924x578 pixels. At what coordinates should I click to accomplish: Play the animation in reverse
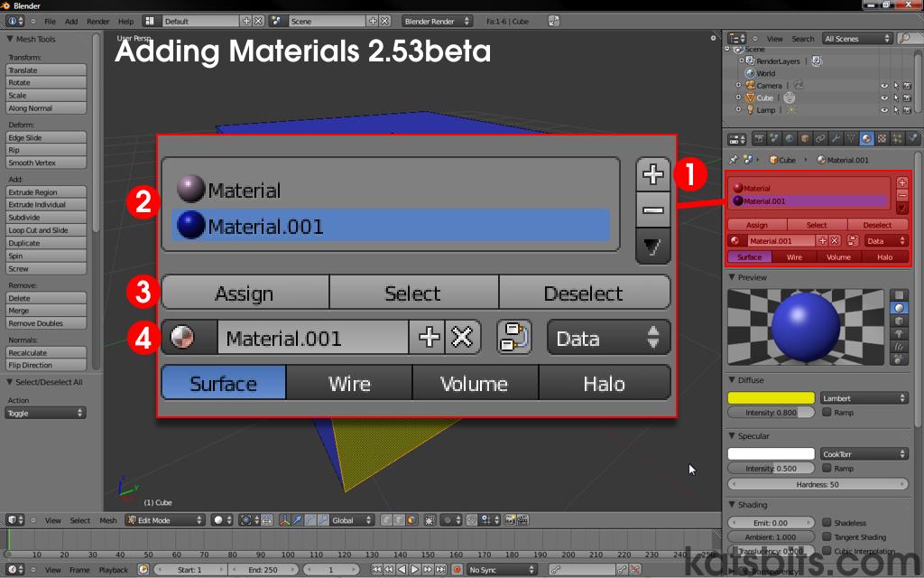coord(402,570)
